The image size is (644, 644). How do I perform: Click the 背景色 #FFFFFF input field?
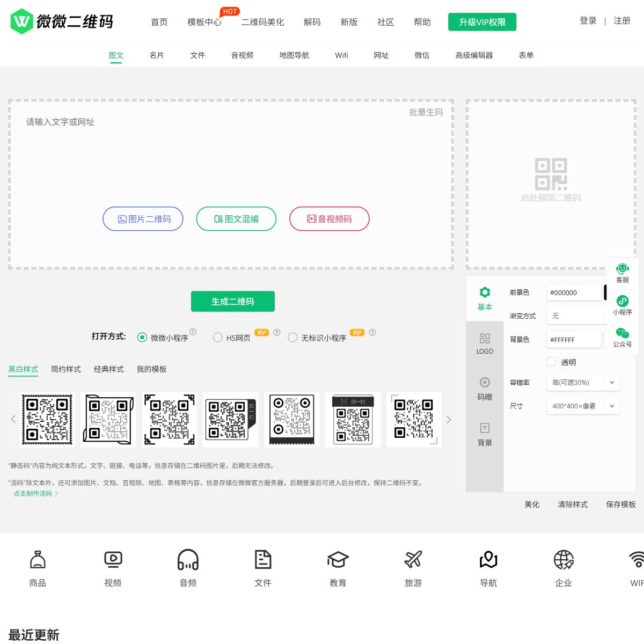coord(574,340)
